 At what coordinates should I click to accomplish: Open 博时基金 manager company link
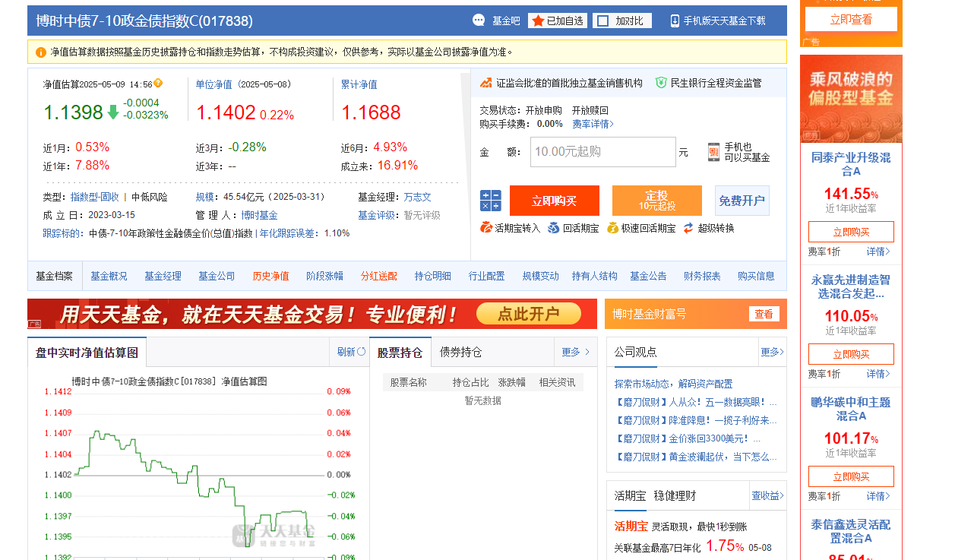click(260, 215)
